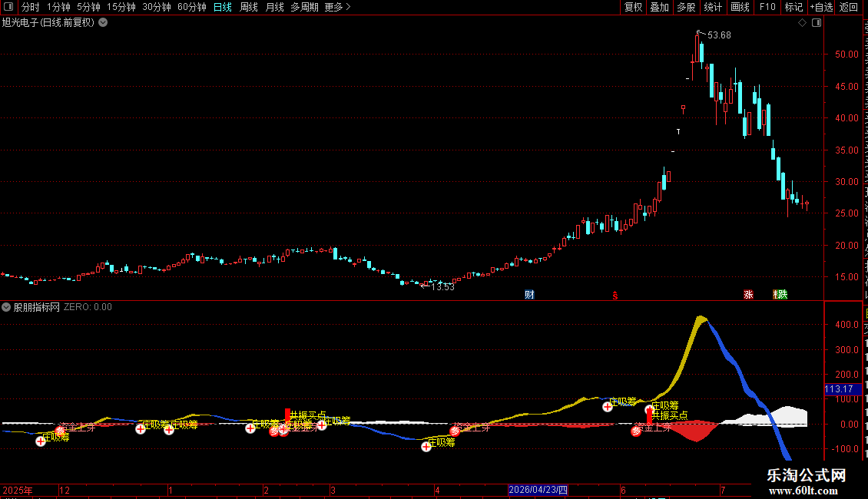868x499 pixels.
Task: Click the 共振买点 label after the 6 month mark
Action: click(669, 415)
